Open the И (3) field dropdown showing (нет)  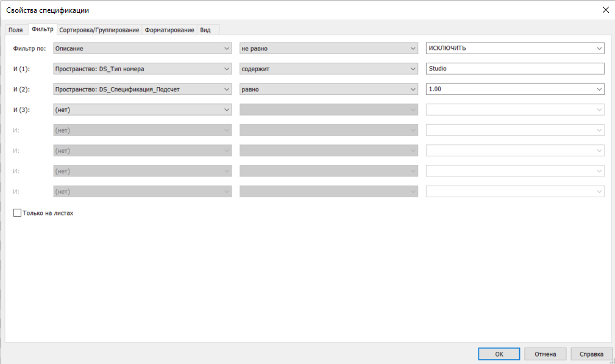point(143,110)
